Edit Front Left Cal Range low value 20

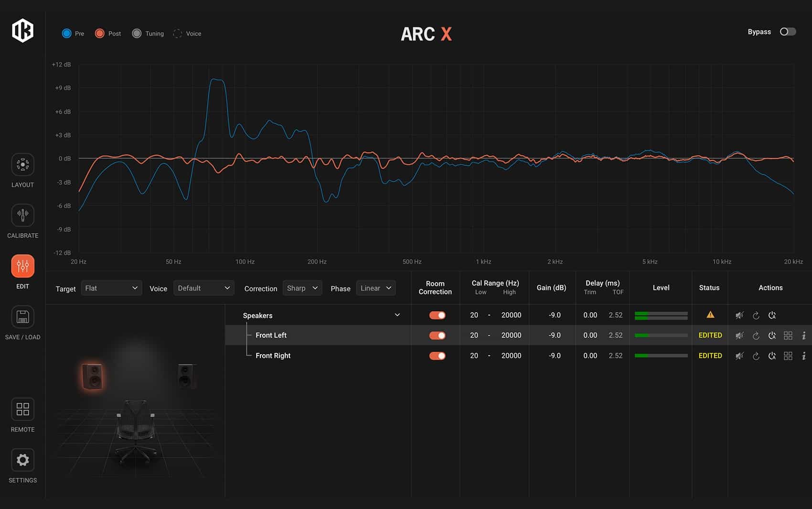(x=474, y=336)
